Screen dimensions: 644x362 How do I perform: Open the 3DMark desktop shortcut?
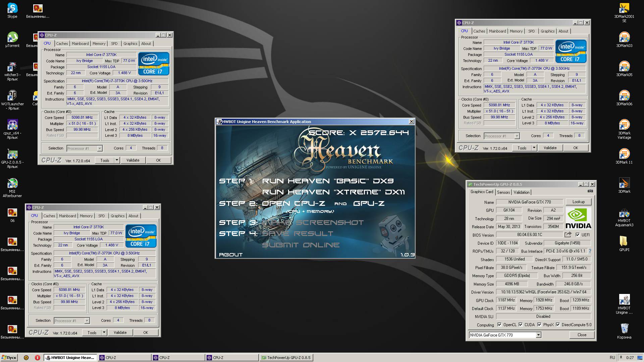(624, 185)
